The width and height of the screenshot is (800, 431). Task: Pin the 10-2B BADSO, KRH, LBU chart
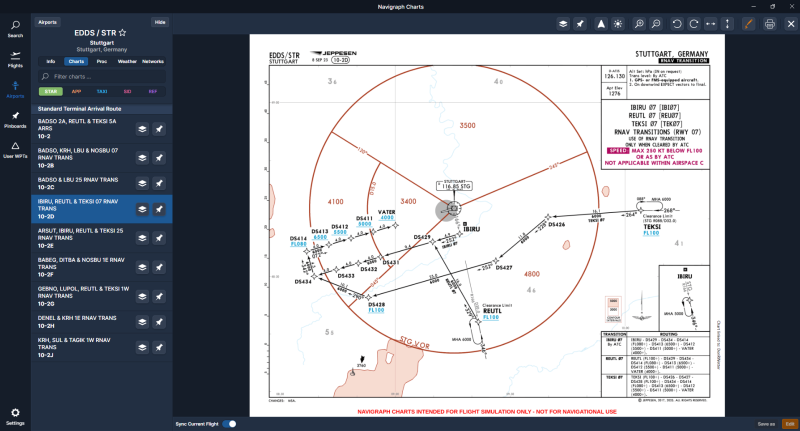[159, 158]
